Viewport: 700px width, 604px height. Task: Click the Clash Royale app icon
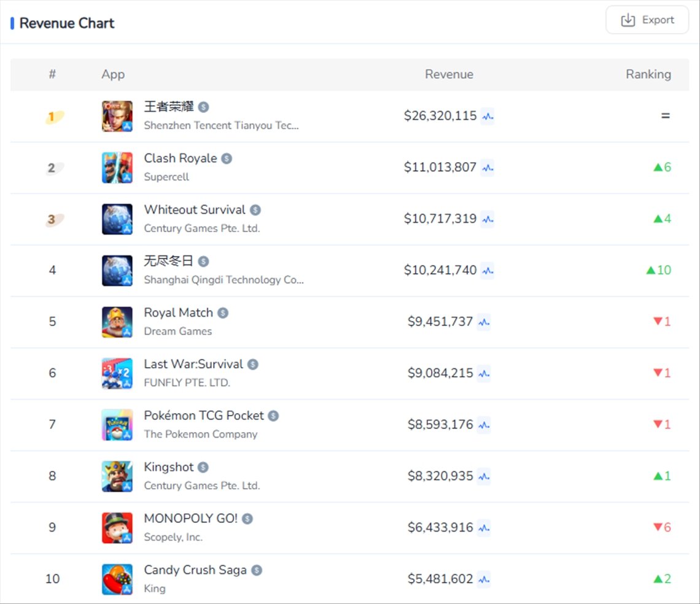(x=117, y=168)
